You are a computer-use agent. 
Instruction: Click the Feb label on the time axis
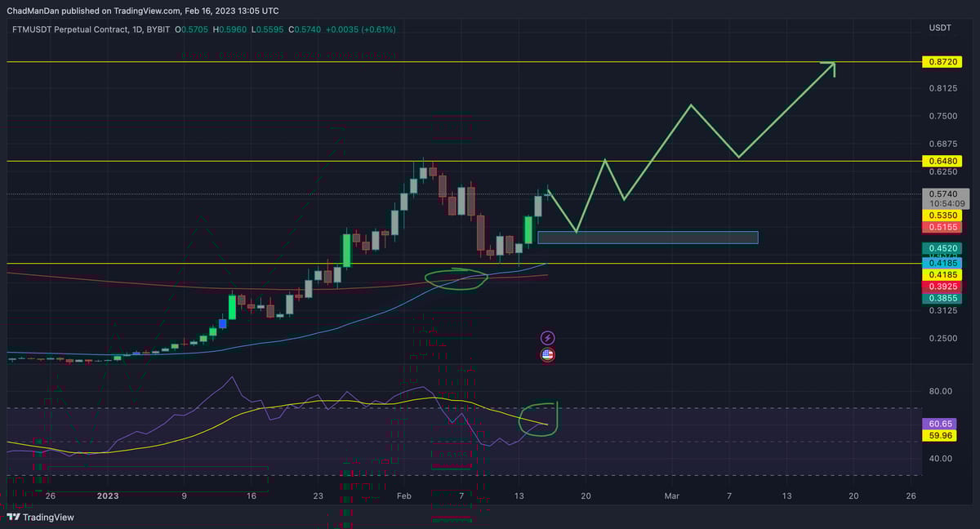402,496
